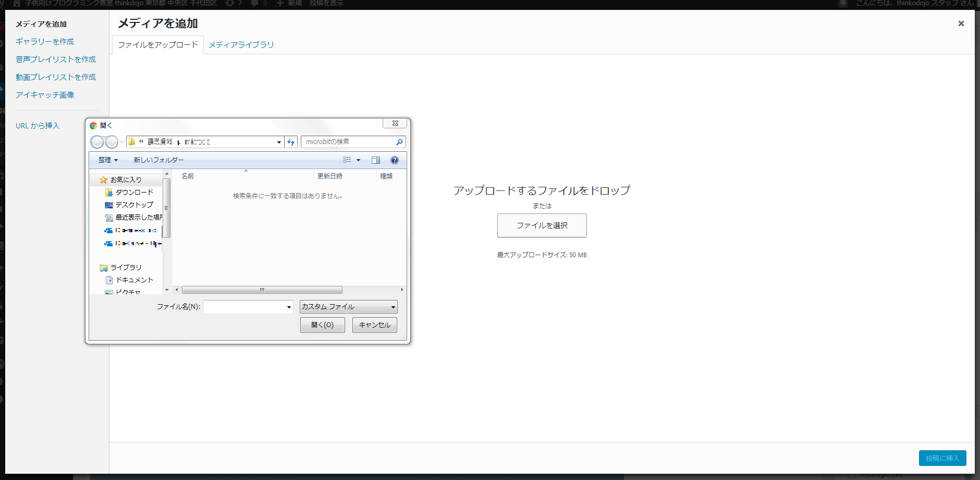Click the help question mark icon
Screen dimensions: 980x480
395,160
